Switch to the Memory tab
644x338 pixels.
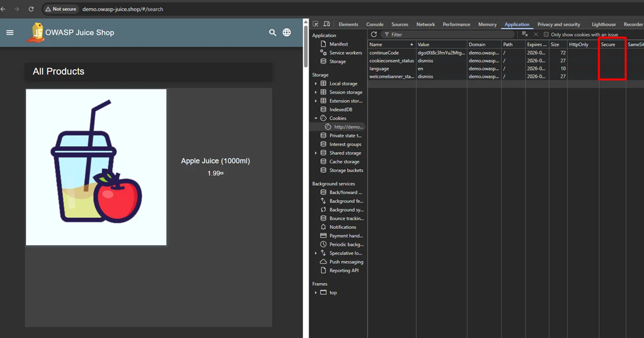coord(487,24)
